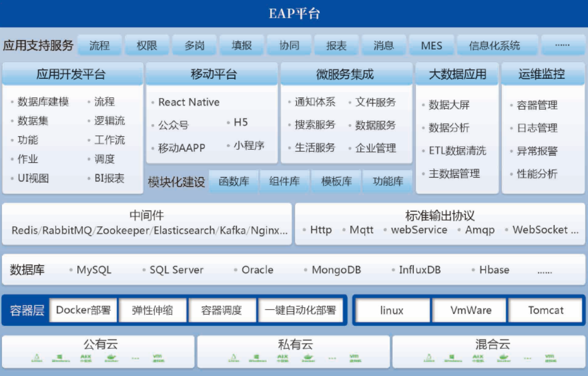Open the 运维监控 section header
This screenshot has width=588, height=376.
click(543, 73)
